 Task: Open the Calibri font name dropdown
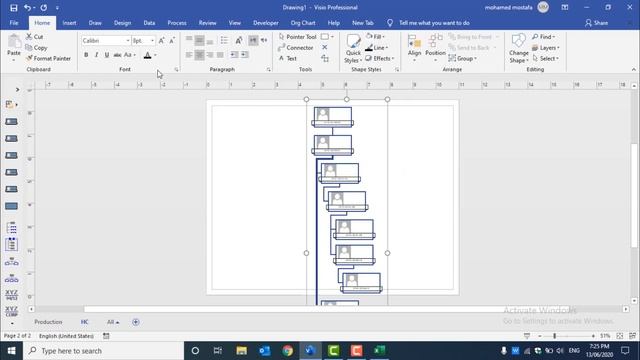click(127, 40)
